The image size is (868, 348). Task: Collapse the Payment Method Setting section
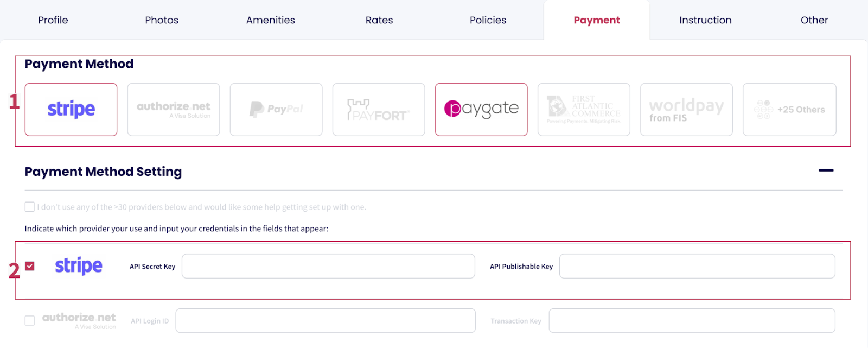click(x=826, y=170)
